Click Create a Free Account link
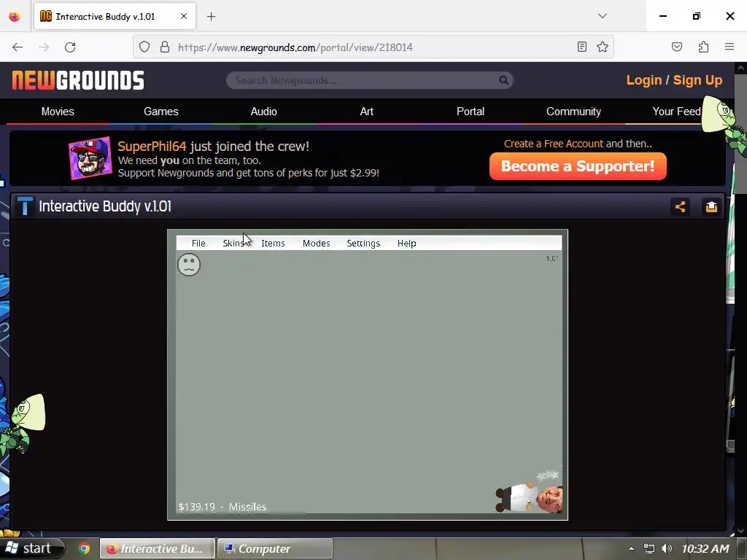 click(554, 144)
